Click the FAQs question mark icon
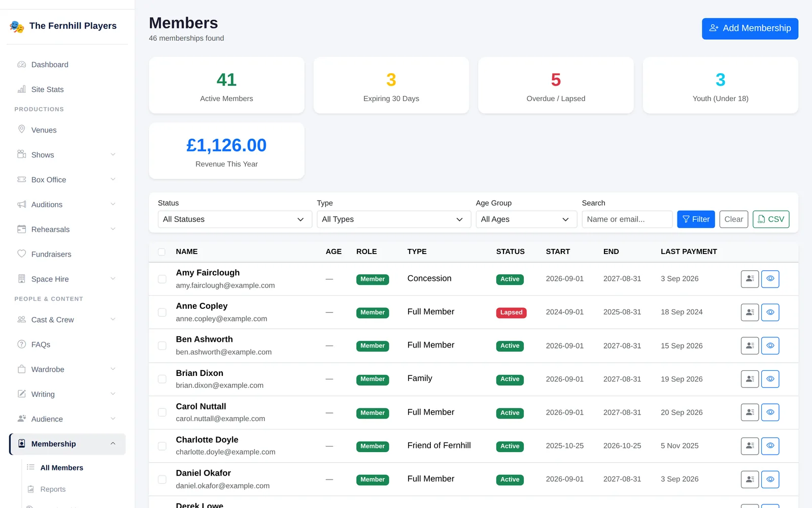This screenshot has width=812, height=508. [22, 344]
